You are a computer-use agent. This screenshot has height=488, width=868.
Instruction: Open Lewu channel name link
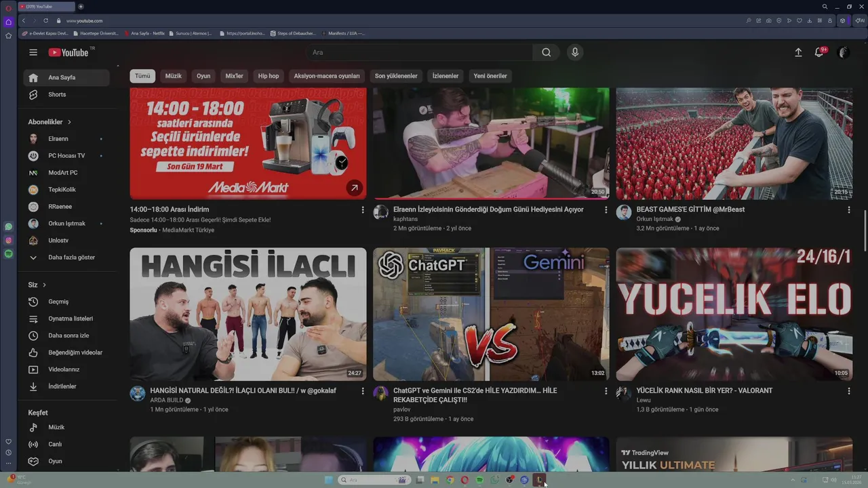tap(644, 401)
